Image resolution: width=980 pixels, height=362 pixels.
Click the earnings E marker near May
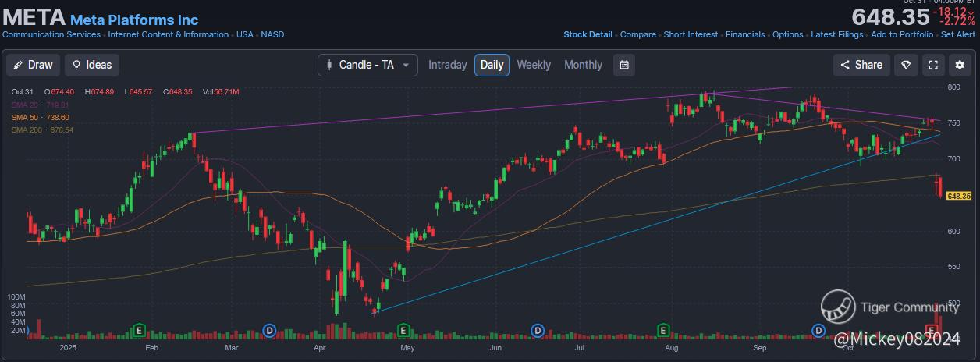pyautogui.click(x=403, y=330)
